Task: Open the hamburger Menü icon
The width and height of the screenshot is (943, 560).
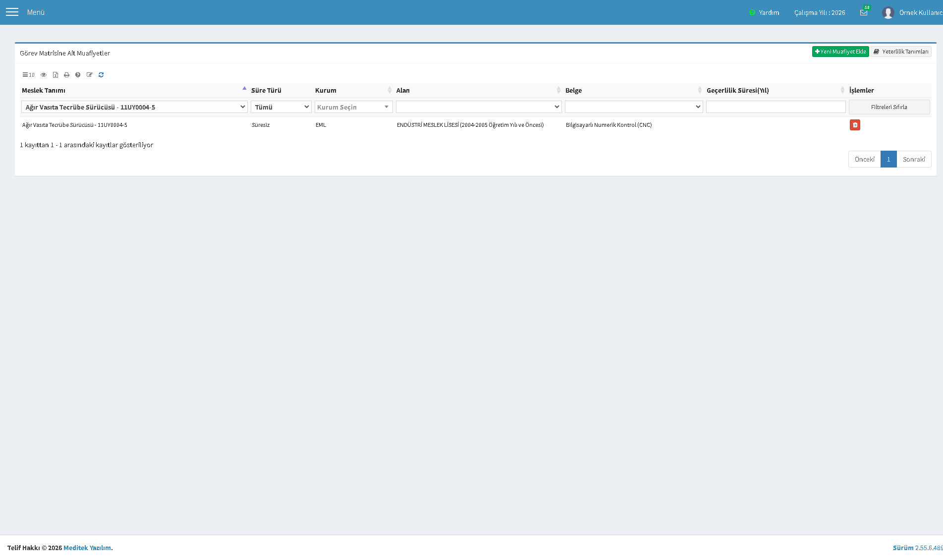Action: 12,12
